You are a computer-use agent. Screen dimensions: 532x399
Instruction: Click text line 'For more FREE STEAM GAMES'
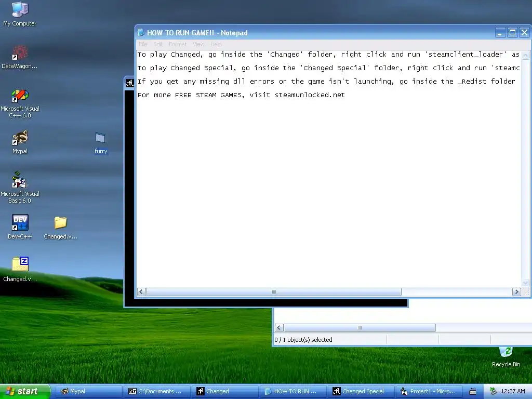coord(241,95)
